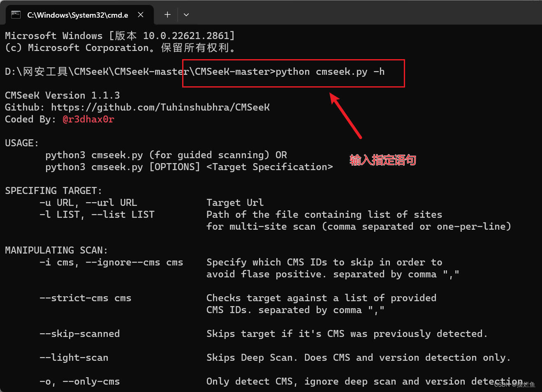The image size is (542, 392).
Task: Click the '-l LIST, --list LIST' option
Action: pyautogui.click(x=97, y=214)
